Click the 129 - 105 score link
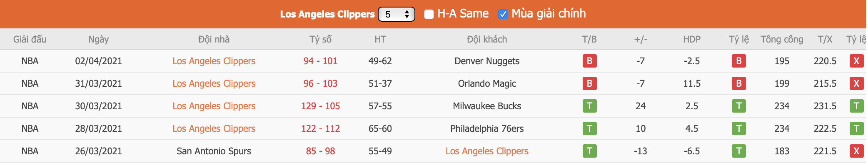Viewport: 868px width, 166px height. click(x=320, y=106)
